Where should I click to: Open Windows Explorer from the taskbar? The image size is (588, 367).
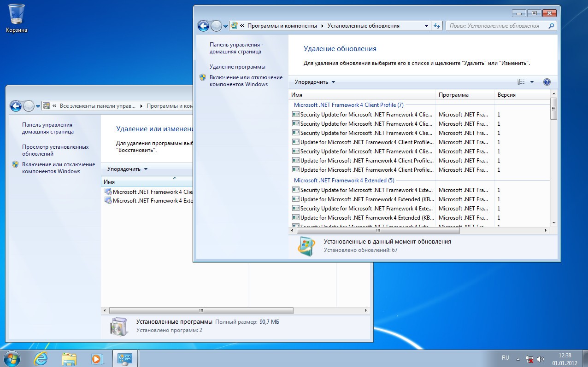[69, 359]
